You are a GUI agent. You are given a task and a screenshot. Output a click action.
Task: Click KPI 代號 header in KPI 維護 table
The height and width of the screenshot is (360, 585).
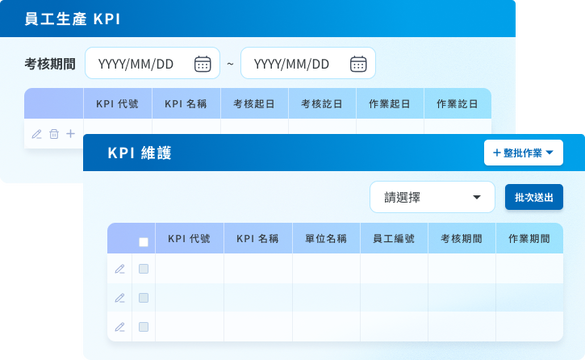point(189,238)
